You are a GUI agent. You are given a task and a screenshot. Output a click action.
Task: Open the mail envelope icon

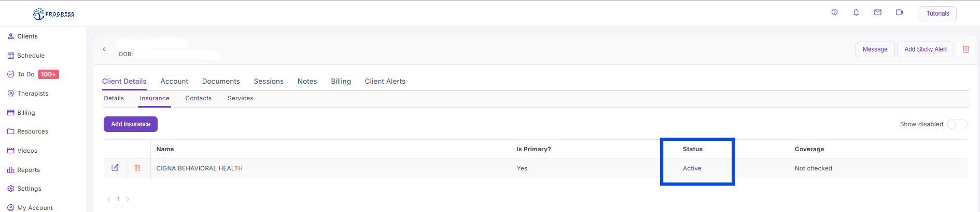878,12
